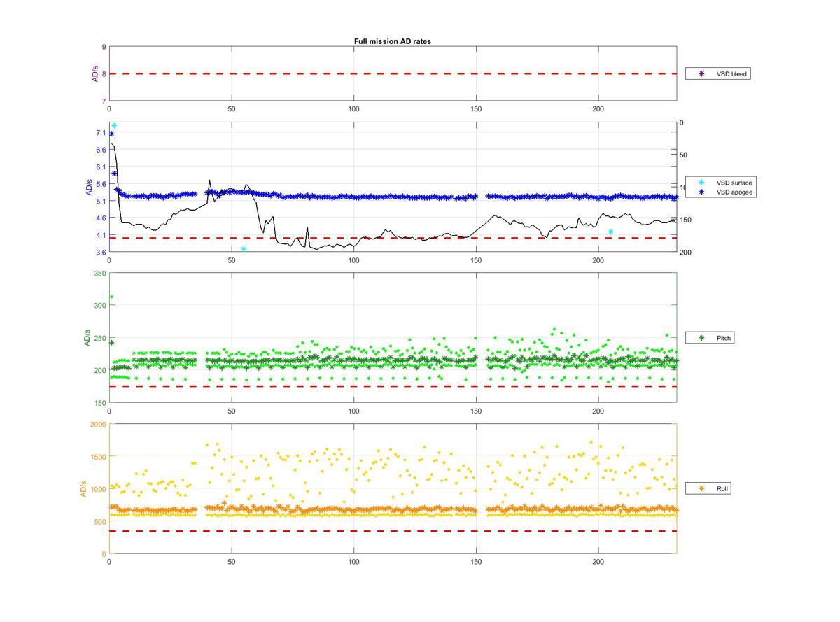Click the 2000 tick on roll plot axis
840x622 pixels.
click(x=98, y=425)
